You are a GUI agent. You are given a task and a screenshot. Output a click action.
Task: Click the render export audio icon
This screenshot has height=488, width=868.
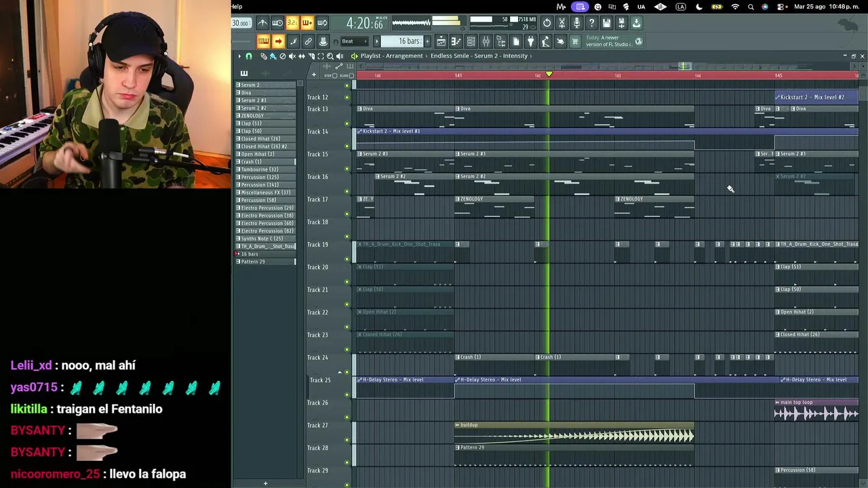(621, 23)
